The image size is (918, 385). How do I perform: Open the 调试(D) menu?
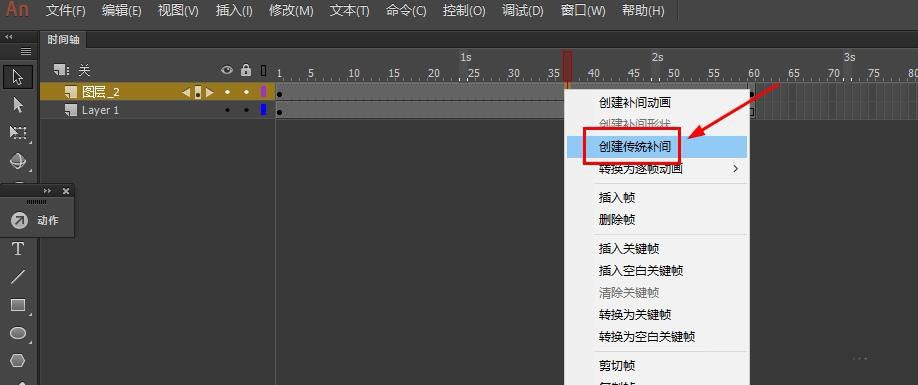point(522,11)
